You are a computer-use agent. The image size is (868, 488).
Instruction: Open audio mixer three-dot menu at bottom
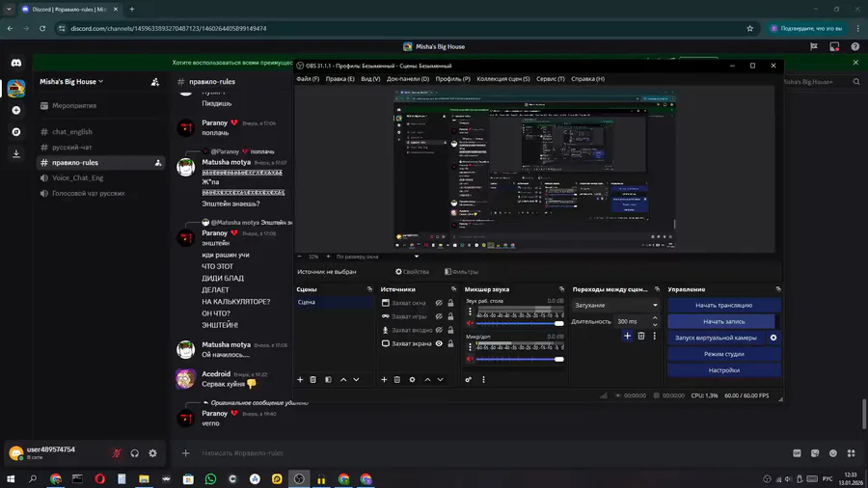point(483,380)
